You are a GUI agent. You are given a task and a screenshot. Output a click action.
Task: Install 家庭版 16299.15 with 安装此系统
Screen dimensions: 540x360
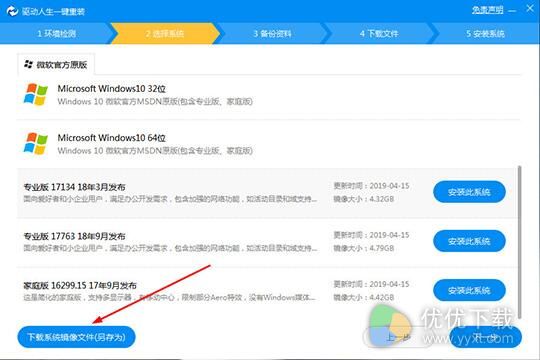click(469, 290)
